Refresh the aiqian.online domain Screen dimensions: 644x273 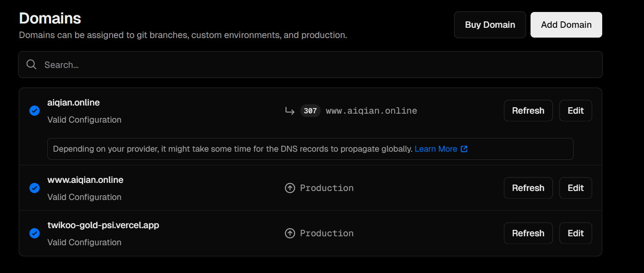528,111
